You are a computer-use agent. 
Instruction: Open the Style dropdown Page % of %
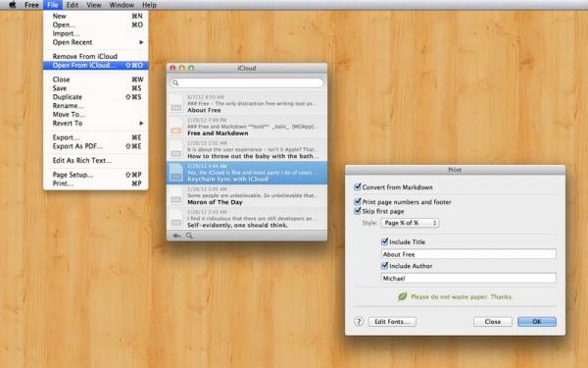410,223
